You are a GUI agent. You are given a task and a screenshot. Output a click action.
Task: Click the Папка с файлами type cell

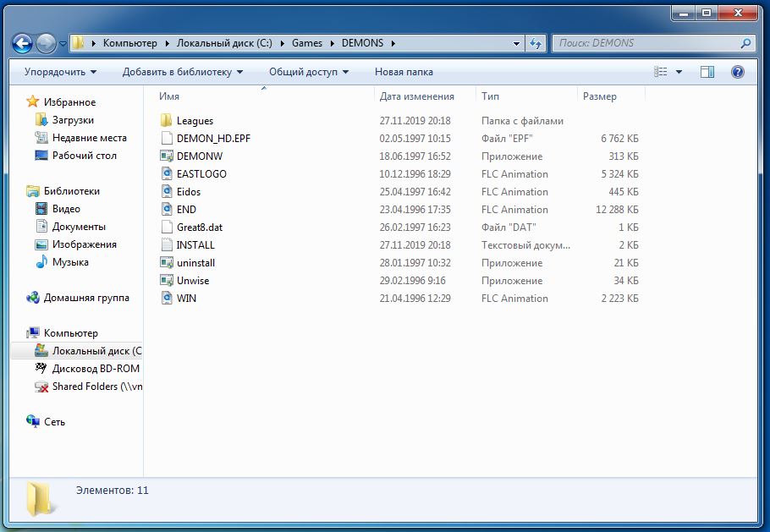pos(522,121)
